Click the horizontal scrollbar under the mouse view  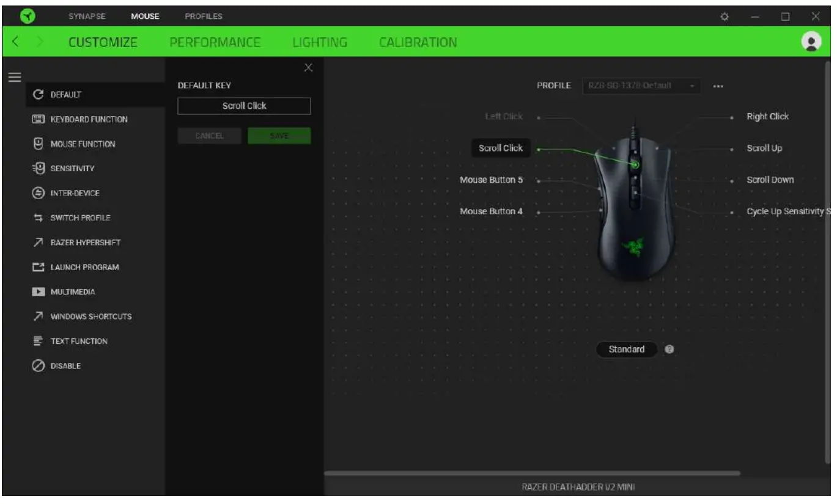[x=532, y=473]
